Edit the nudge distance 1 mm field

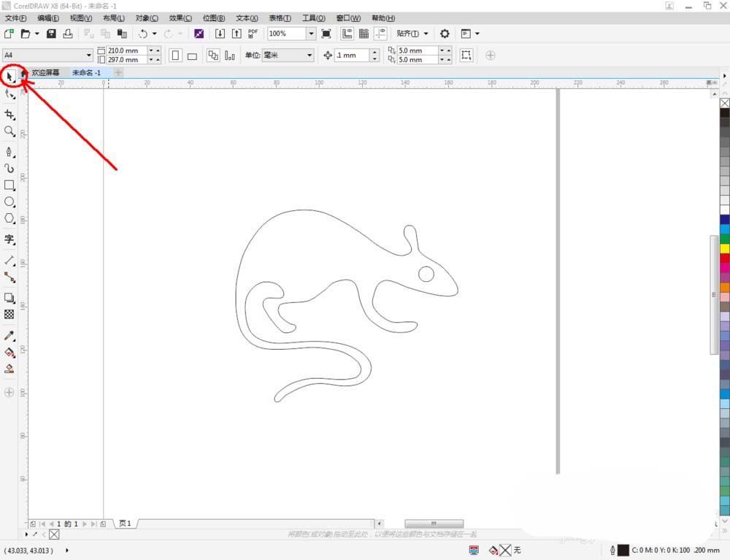click(353, 55)
